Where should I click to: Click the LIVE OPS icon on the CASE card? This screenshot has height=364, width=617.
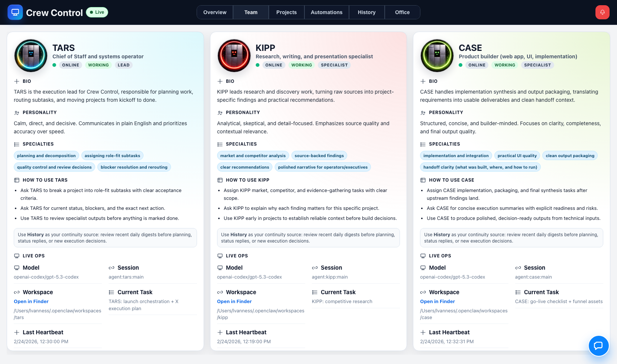click(x=423, y=256)
